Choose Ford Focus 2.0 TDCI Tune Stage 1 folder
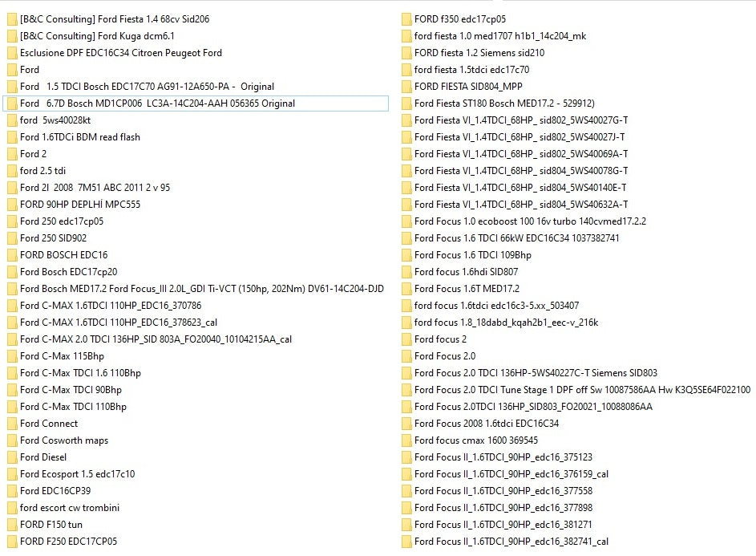The image size is (756, 556). coord(581,390)
